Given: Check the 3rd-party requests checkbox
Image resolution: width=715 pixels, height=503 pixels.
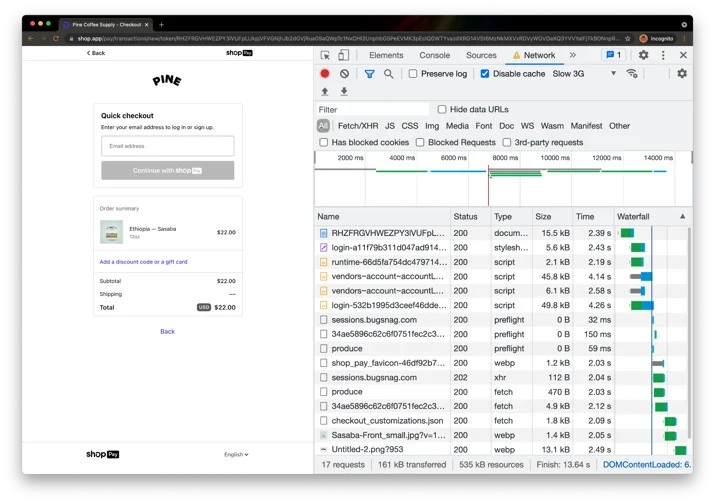Looking at the screenshot, I should tap(507, 142).
